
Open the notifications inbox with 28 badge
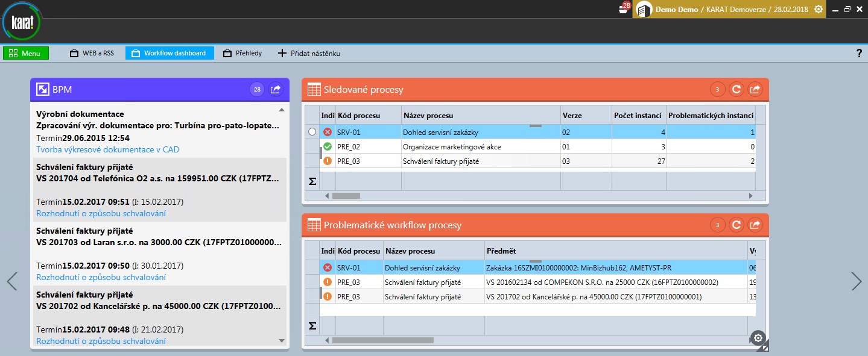coord(624,9)
